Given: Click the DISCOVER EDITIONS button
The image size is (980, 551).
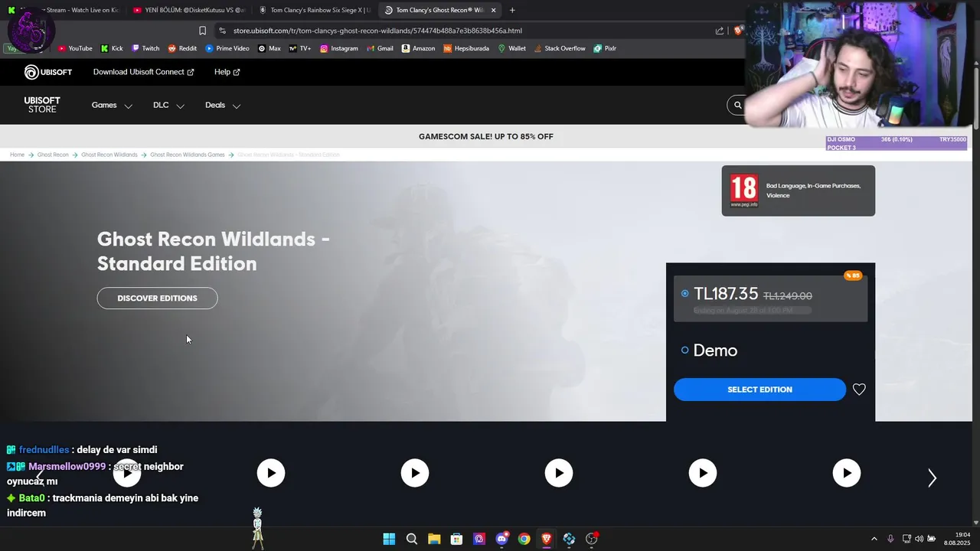Looking at the screenshot, I should pos(157,298).
